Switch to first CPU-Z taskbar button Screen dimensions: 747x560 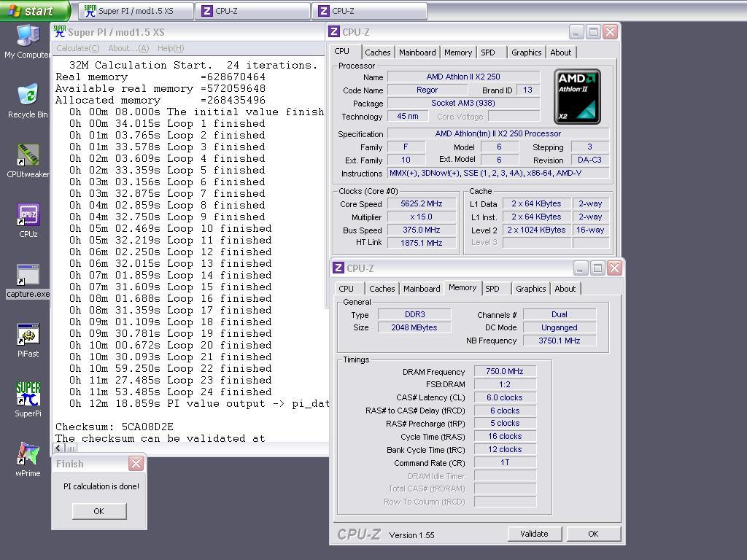click(253, 11)
